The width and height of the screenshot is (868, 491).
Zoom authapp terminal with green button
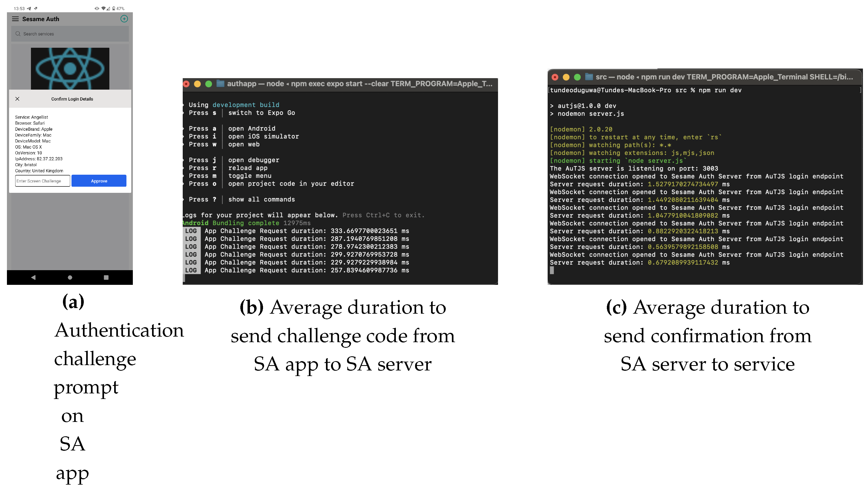[209, 84]
